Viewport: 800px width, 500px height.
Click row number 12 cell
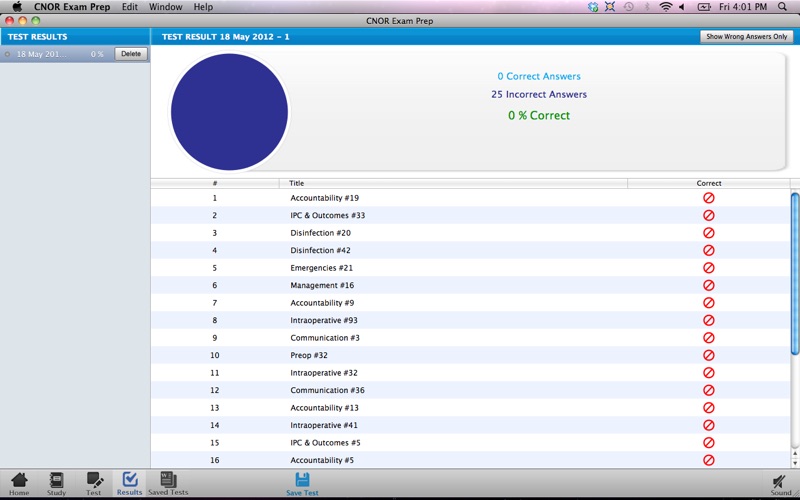point(215,390)
